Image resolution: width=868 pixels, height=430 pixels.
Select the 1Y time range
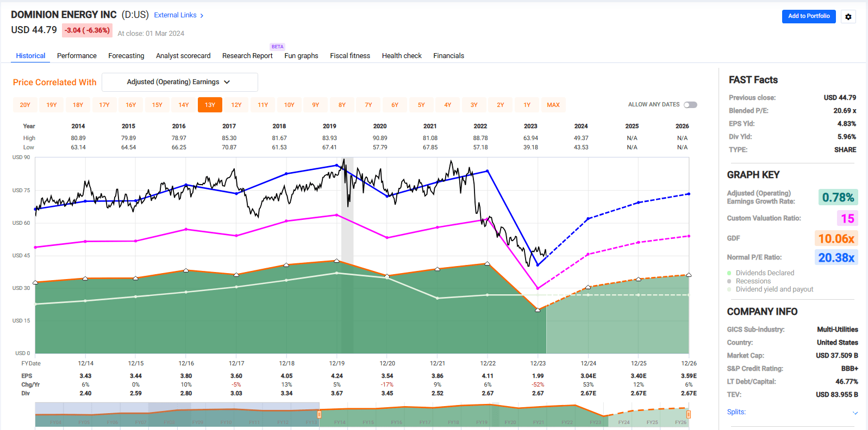coord(527,105)
